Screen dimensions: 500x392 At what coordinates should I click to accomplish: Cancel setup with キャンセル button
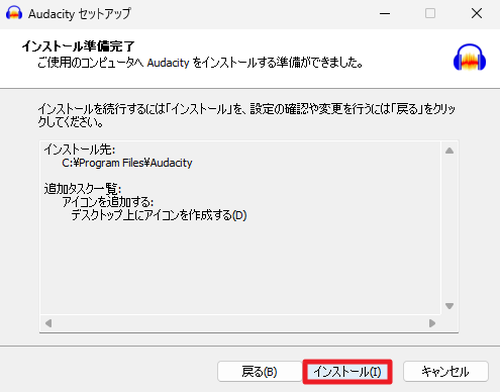pyautogui.click(x=446, y=371)
